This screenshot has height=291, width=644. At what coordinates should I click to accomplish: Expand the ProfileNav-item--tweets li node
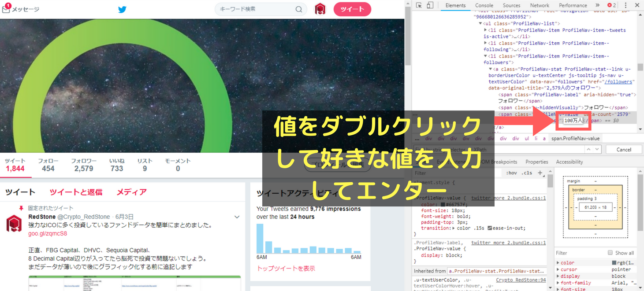tap(486, 30)
